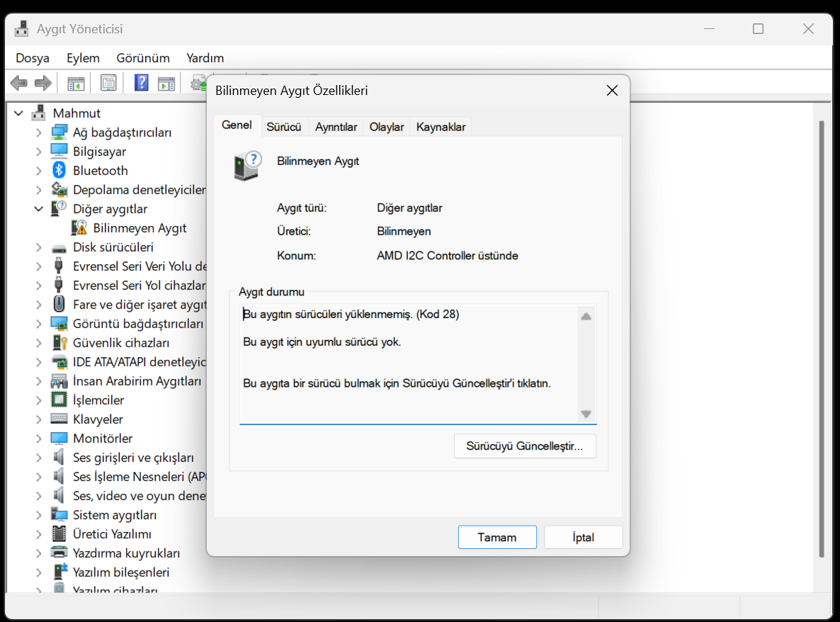Select the Yazılım bileşenleri puzzle icon
Screen dimensions: 840x622
[60, 571]
